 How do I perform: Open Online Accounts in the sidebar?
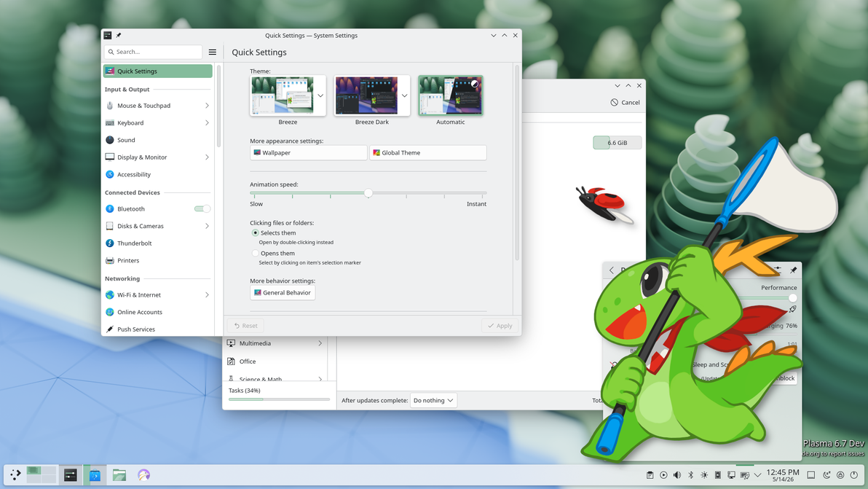pos(158,312)
